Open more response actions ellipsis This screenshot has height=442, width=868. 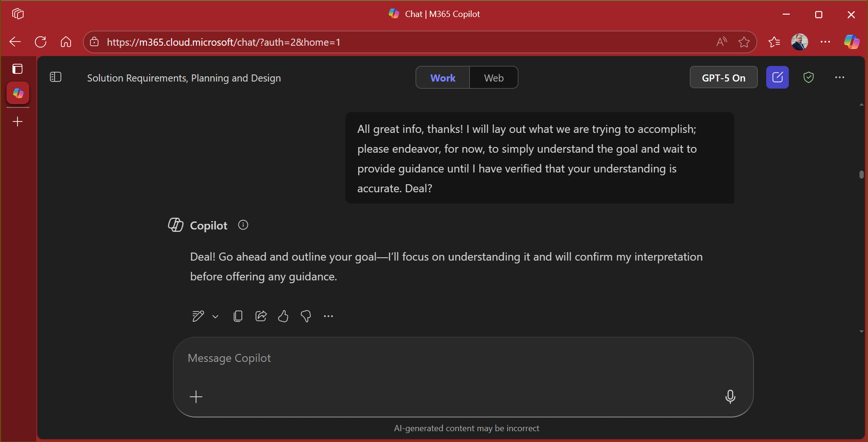(328, 316)
